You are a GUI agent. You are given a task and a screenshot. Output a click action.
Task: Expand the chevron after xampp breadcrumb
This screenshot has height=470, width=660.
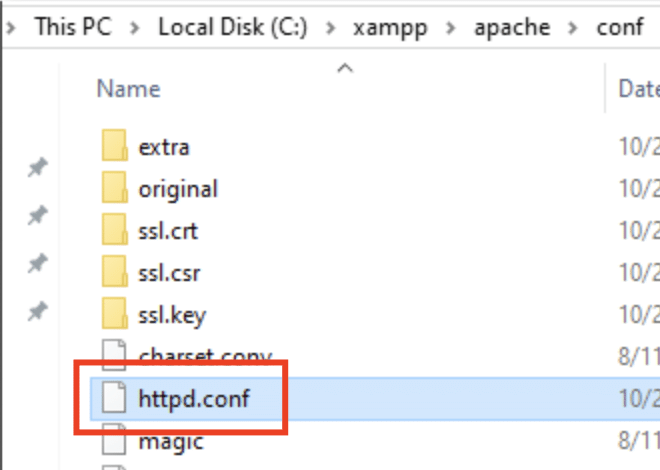451,28
